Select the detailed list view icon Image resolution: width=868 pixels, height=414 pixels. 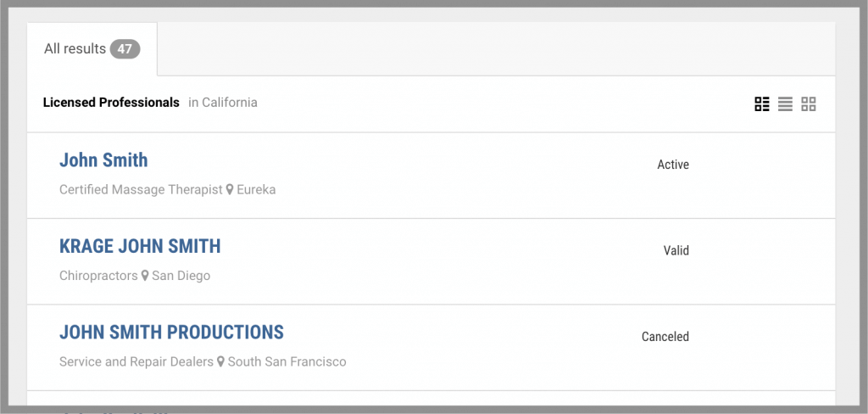tap(762, 104)
